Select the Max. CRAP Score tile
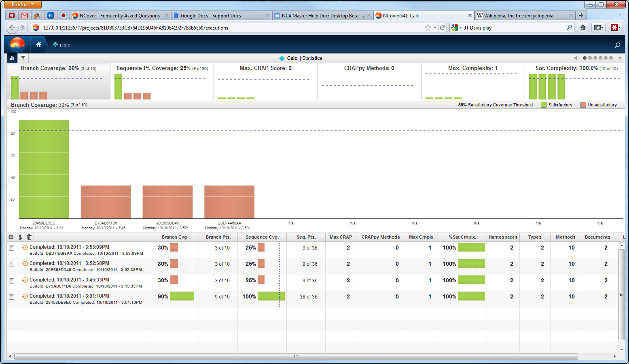 266,81
